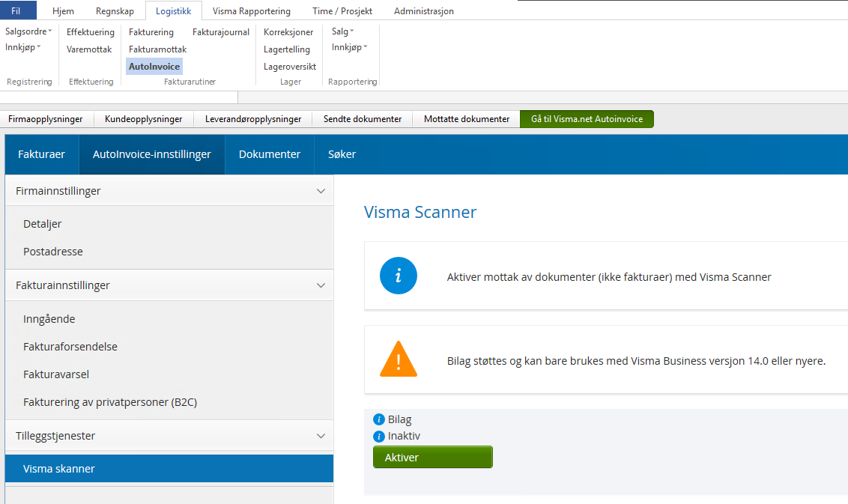The image size is (848, 504).
Task: Click Fakturering in the ribbon
Action: point(151,32)
